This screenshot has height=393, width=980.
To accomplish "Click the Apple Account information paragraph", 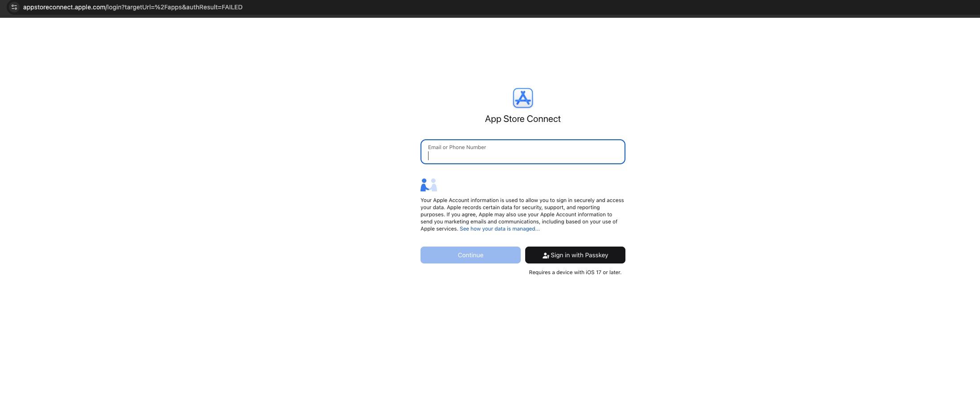I will click(523, 215).
